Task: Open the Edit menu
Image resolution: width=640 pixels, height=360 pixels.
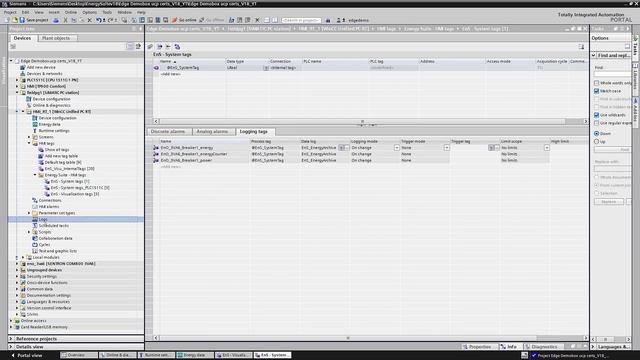Action: (x=25, y=12)
